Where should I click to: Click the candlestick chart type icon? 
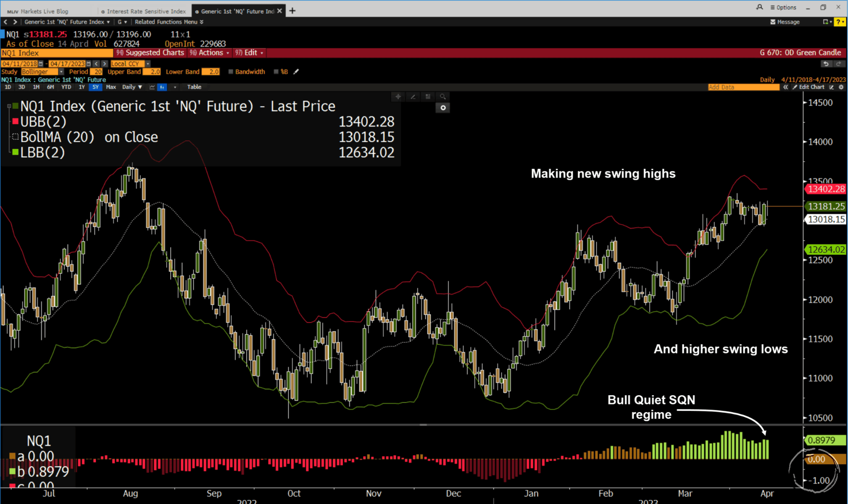(162, 87)
